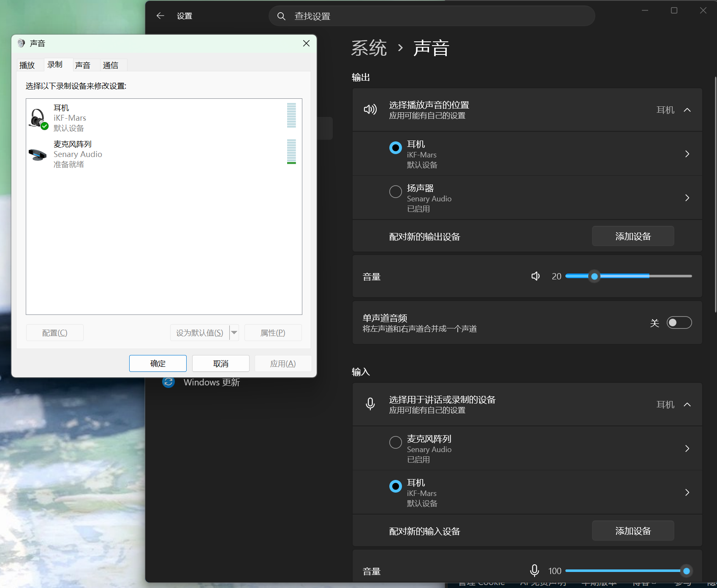The height and width of the screenshot is (588, 717).
Task: Click the input volume slider thumb
Action: [x=687, y=571]
